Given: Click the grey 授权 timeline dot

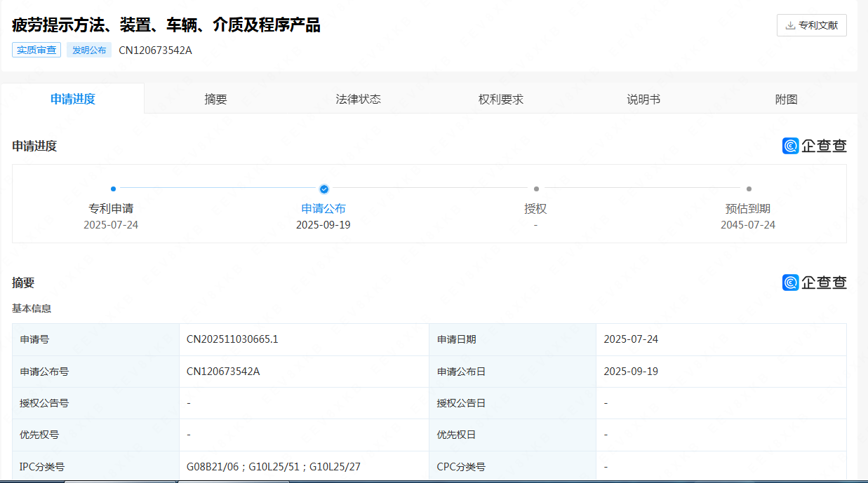Looking at the screenshot, I should 536,189.
